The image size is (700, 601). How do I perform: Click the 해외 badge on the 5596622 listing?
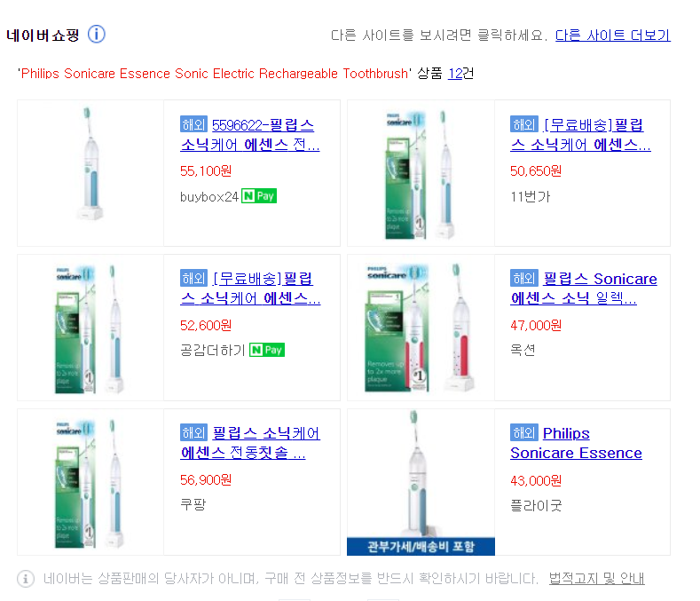coord(193,124)
